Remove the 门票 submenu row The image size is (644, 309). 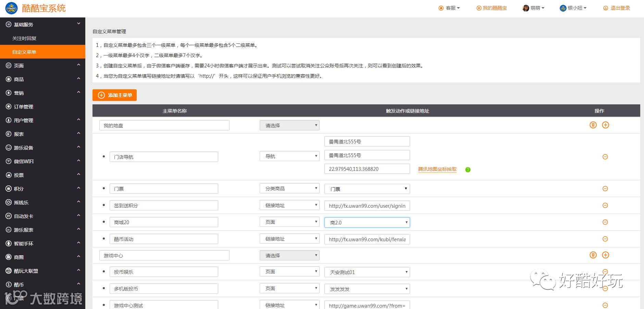605,189
